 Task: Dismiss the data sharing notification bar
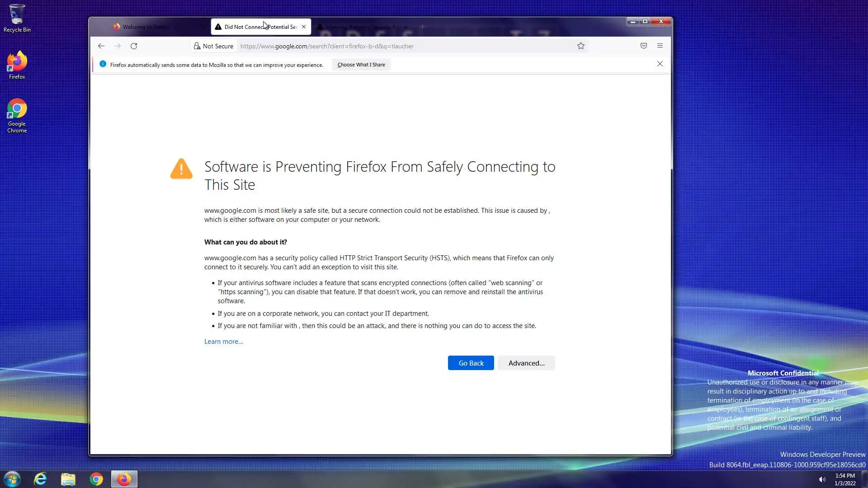(x=660, y=64)
